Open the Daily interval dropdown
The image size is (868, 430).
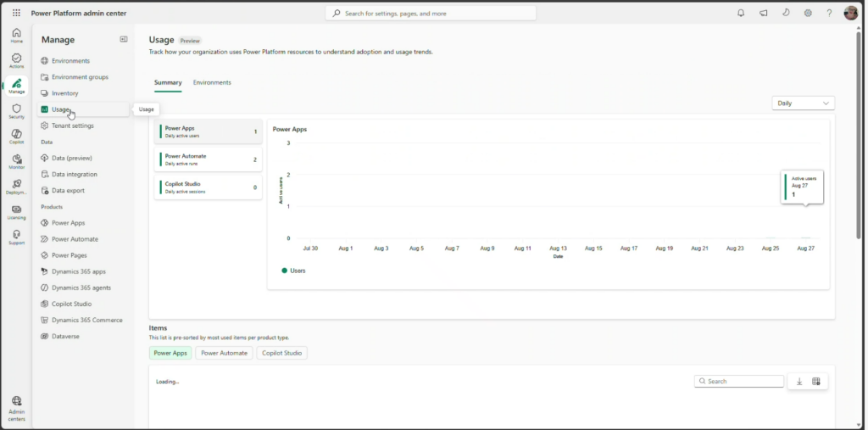pyautogui.click(x=803, y=103)
